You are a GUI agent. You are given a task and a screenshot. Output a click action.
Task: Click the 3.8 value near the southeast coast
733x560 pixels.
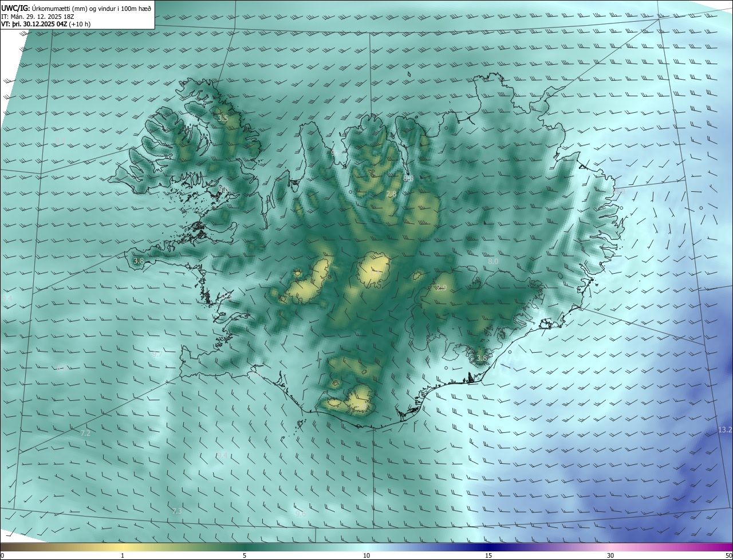482,358
